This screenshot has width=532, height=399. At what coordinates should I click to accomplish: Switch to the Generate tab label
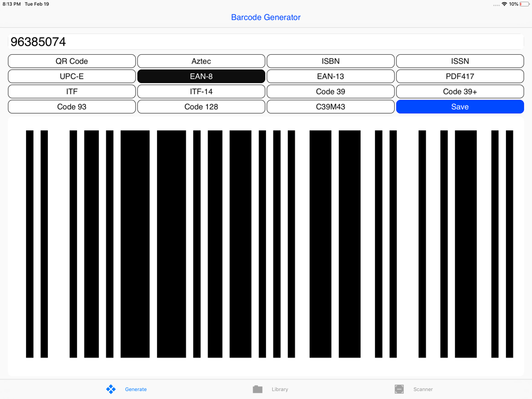[136, 389]
